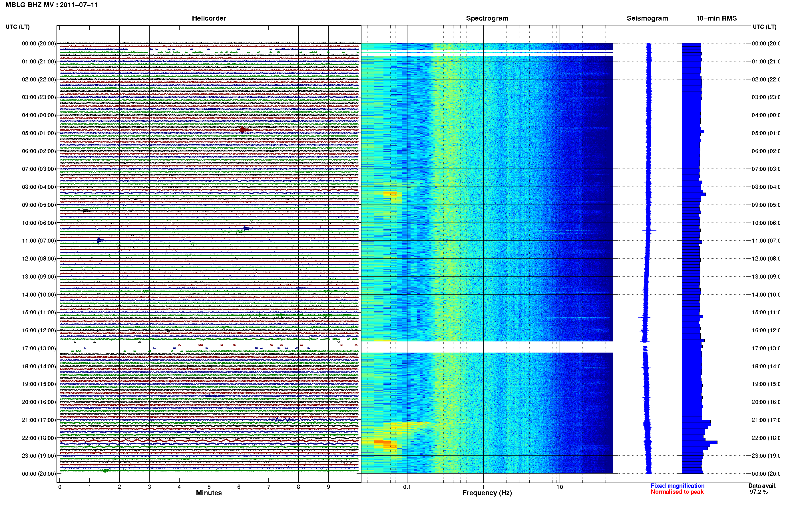Click the 1 Hz frequency tick label
Screen dimensions: 812x508
click(x=483, y=487)
